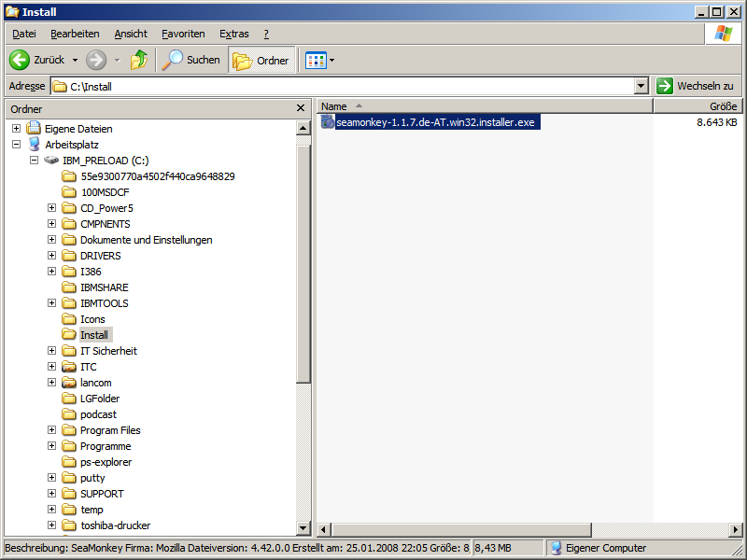
Task: Click the toshiba-drucker folder icon
Action: click(x=69, y=525)
